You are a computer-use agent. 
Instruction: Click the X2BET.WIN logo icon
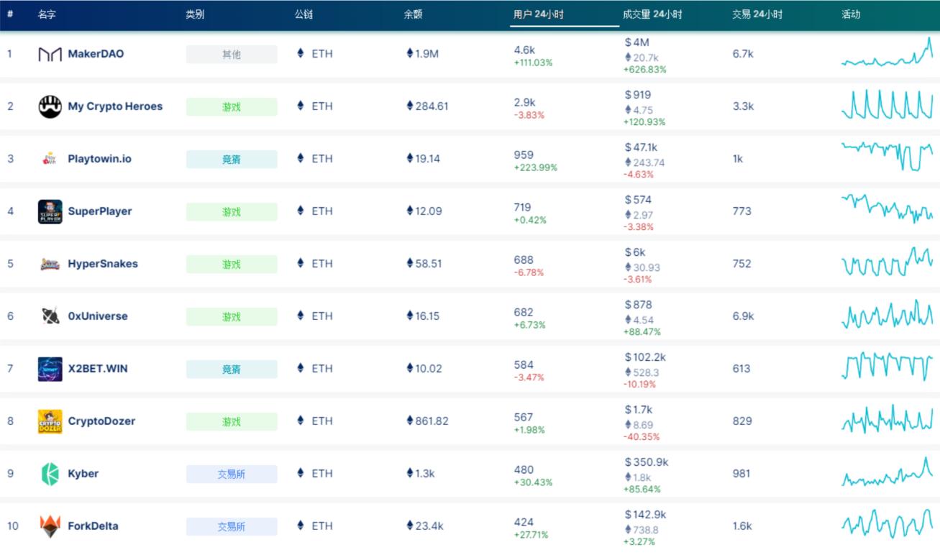point(50,369)
